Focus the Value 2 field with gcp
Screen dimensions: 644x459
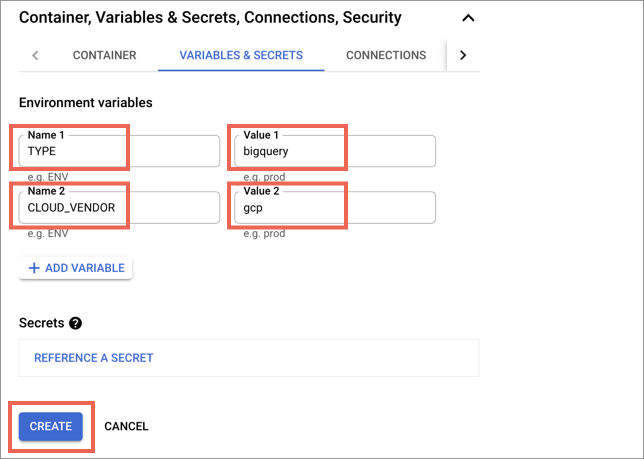click(x=335, y=207)
